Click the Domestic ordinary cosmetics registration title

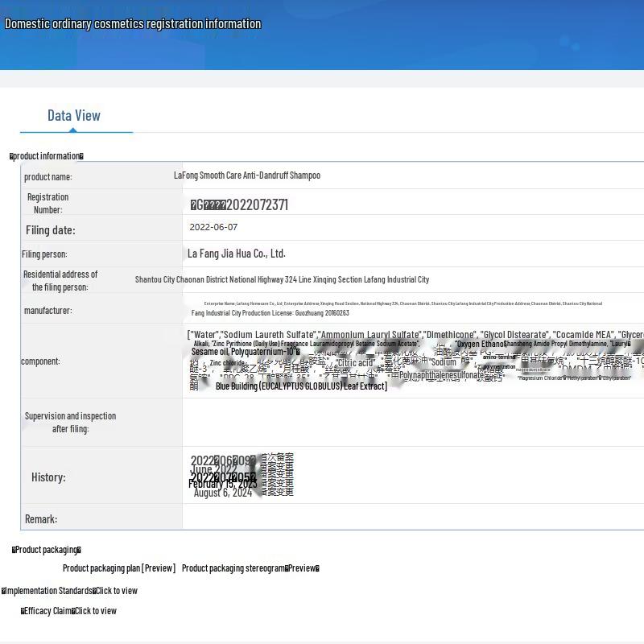click(133, 23)
